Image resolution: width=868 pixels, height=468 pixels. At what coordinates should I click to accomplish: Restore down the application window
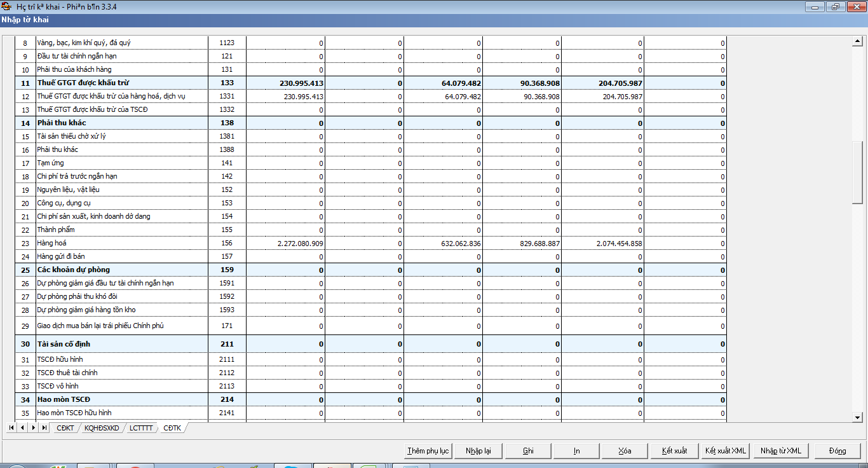pos(834,7)
